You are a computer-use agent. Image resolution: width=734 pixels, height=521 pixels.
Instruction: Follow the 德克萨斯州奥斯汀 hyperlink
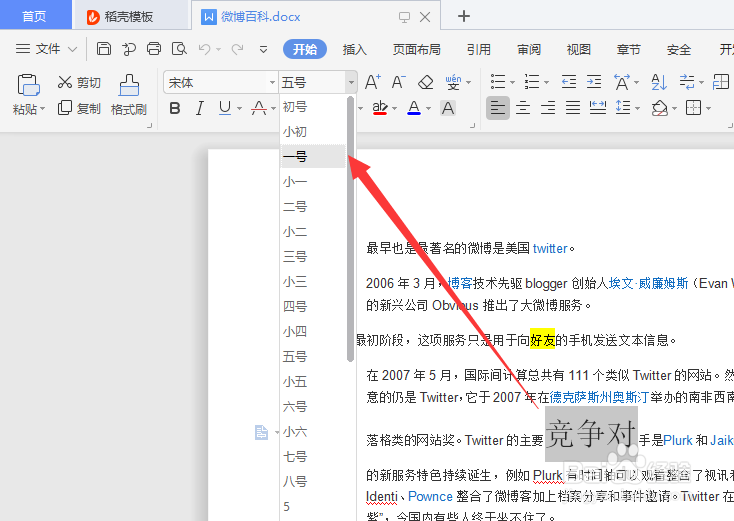point(599,397)
